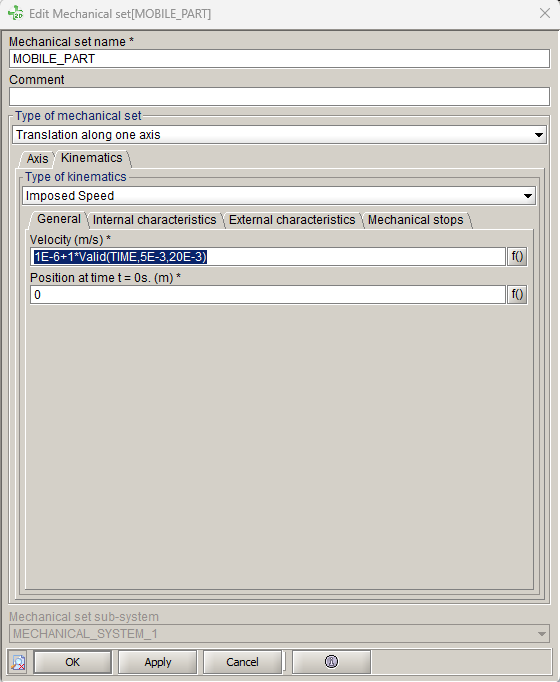Confirm changes with the OK button
560x682 pixels.
tap(72, 662)
